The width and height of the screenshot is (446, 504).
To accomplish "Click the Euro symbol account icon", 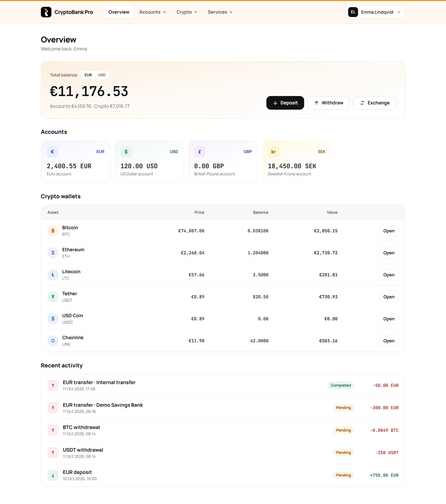I will tap(52, 152).
